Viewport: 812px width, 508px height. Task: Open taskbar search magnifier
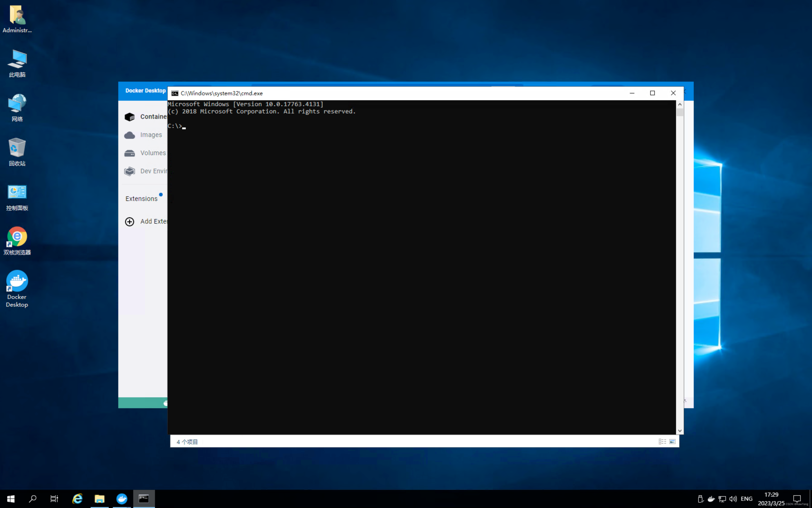(x=33, y=499)
